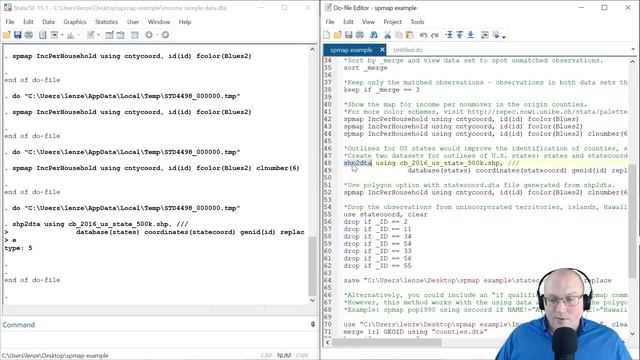Open the Data Editor (Browse) icon
The width and height of the screenshot is (640, 360).
click(x=120, y=35)
